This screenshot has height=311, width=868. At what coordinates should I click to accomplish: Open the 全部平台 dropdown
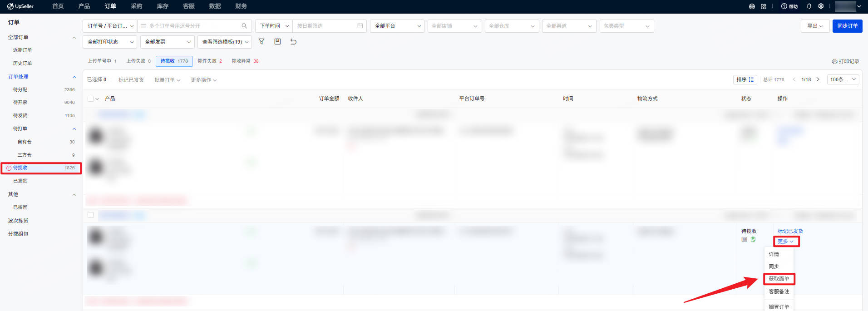coord(397,26)
